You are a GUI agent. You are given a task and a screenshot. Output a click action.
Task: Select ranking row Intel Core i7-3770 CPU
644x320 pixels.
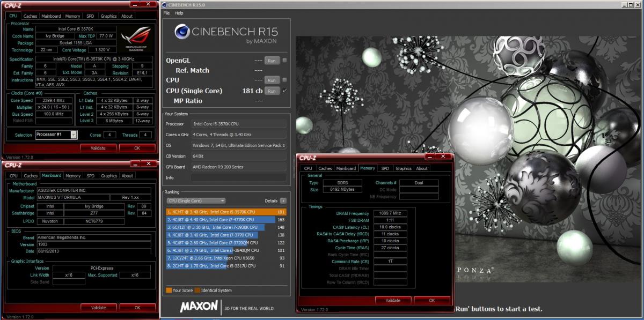point(226,235)
